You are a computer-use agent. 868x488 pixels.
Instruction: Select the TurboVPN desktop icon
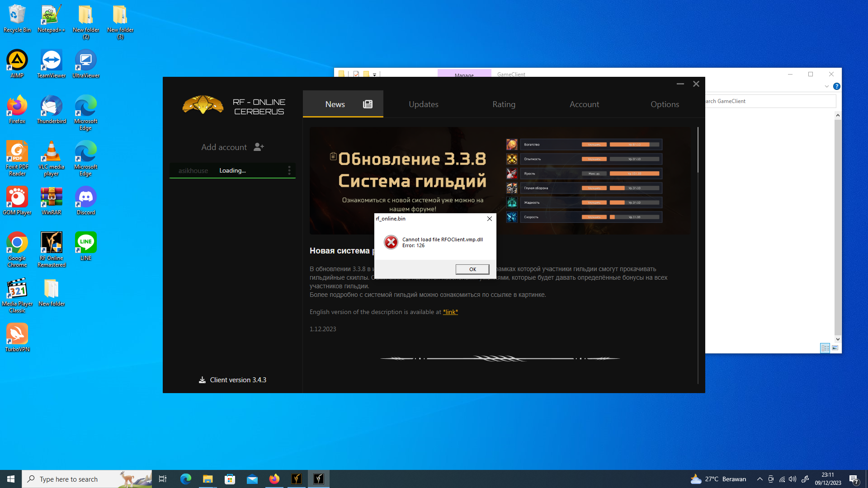coord(17,338)
